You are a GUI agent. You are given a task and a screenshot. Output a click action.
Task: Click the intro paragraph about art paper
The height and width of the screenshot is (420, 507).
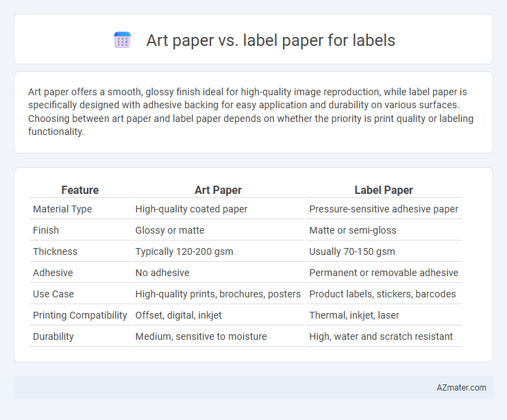tap(251, 112)
